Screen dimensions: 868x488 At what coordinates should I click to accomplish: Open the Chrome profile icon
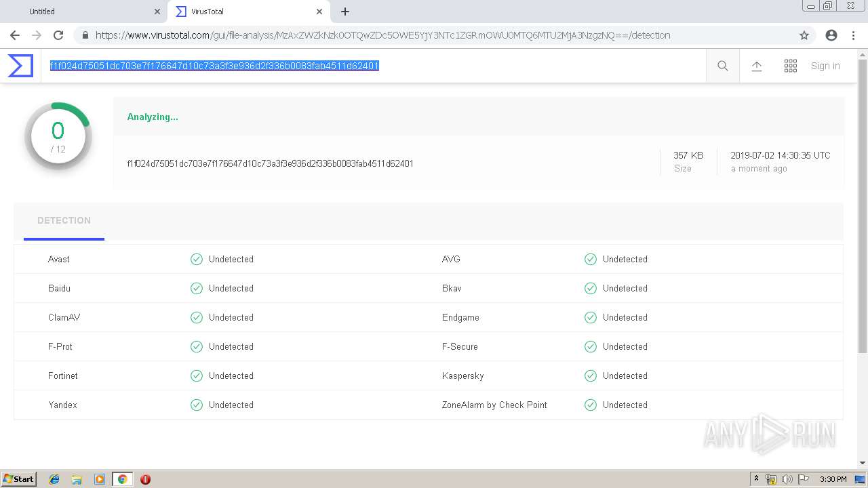point(831,35)
